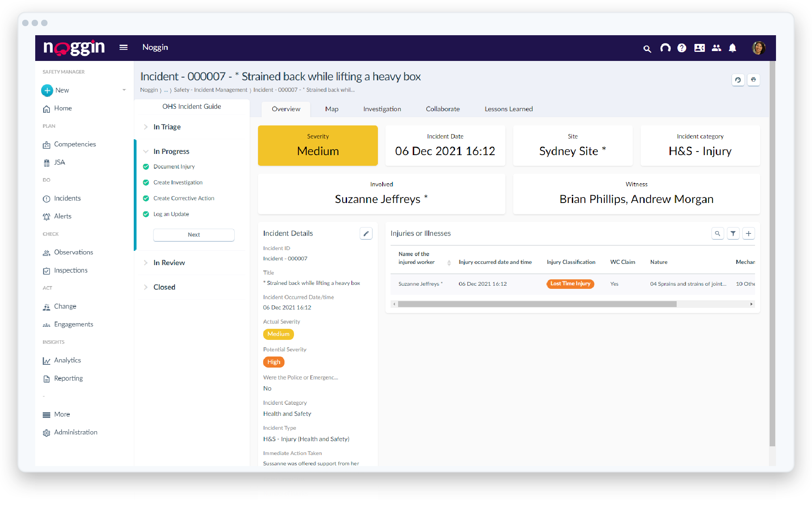Click the Lost Time Injury classification badge

tap(570, 284)
